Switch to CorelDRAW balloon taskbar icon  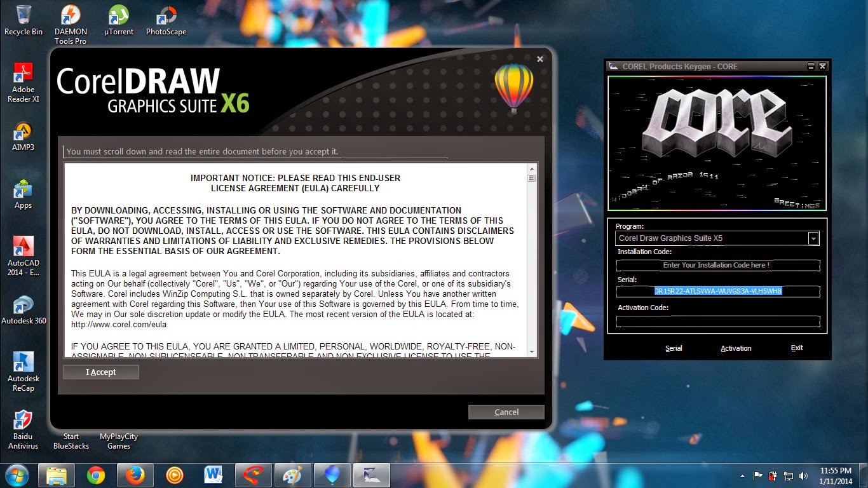332,475
